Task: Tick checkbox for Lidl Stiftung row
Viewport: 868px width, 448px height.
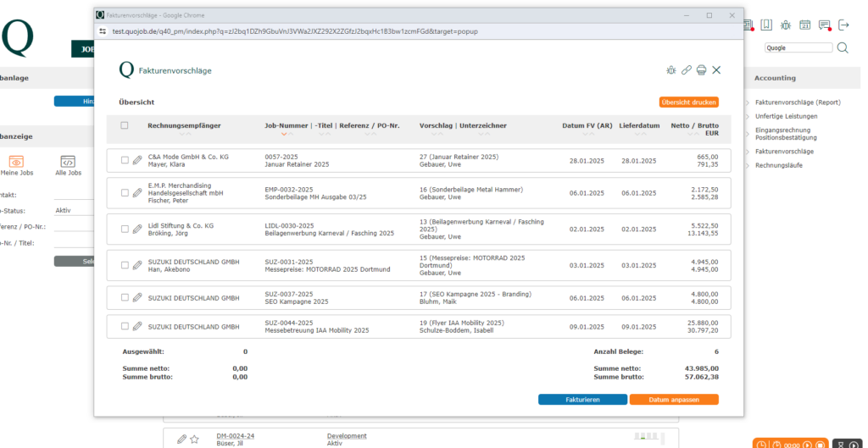Action: tap(125, 229)
